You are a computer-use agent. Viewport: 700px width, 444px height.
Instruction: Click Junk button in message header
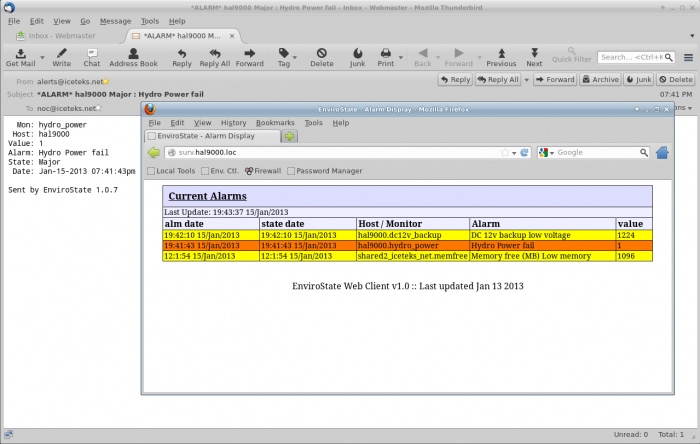(639, 79)
